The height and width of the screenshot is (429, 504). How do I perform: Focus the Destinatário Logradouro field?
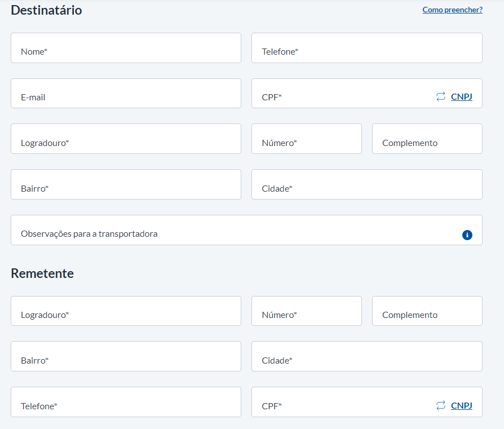(126, 139)
